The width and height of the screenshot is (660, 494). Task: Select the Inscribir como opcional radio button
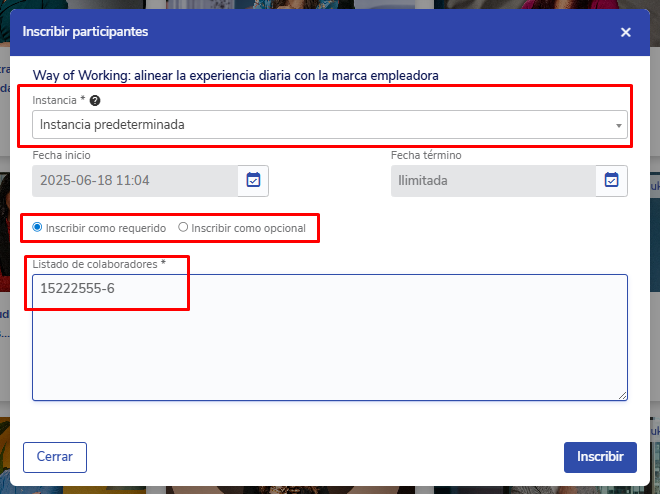coord(183,227)
